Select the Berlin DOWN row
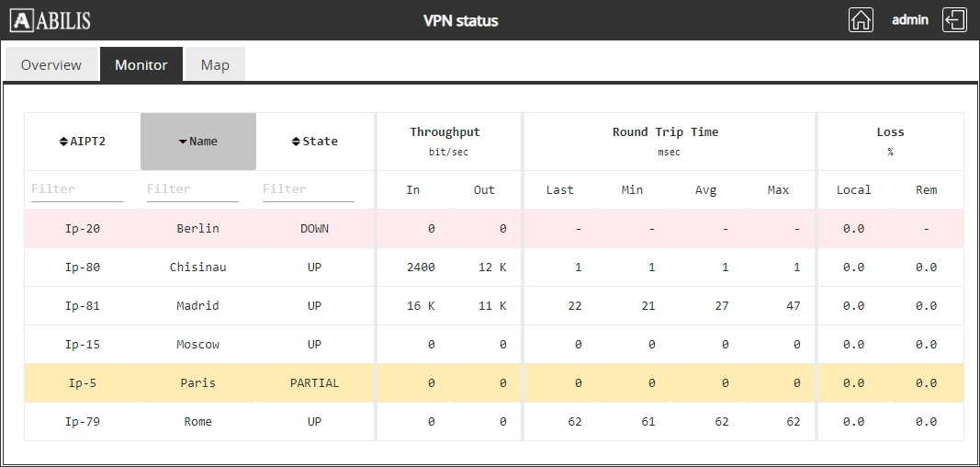 tap(198, 229)
